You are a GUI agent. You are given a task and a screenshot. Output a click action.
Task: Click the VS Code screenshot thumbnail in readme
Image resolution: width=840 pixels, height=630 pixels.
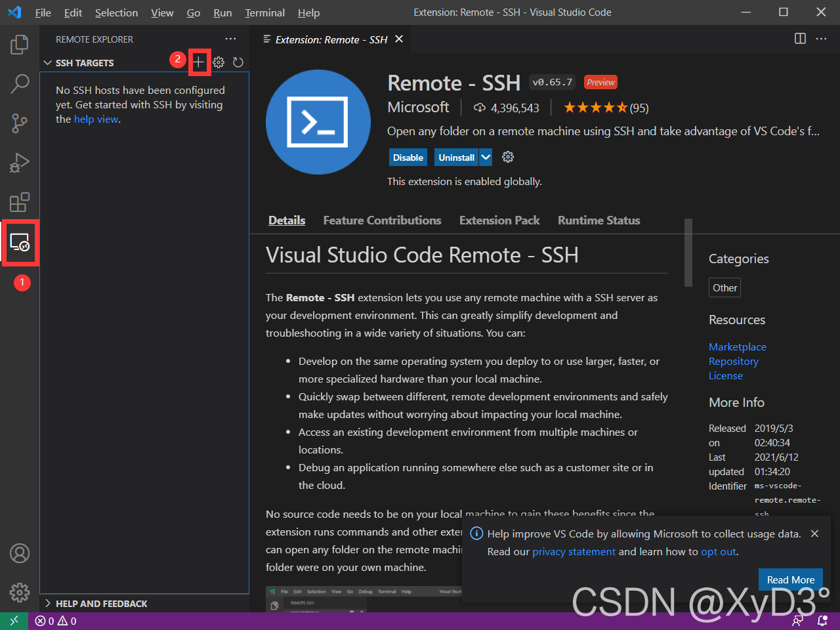(x=364, y=599)
